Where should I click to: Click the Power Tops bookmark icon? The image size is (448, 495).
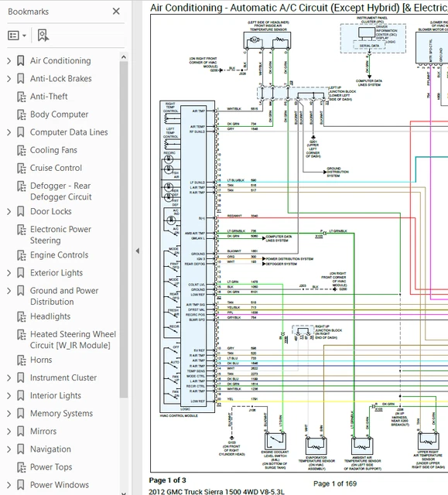tap(21, 467)
